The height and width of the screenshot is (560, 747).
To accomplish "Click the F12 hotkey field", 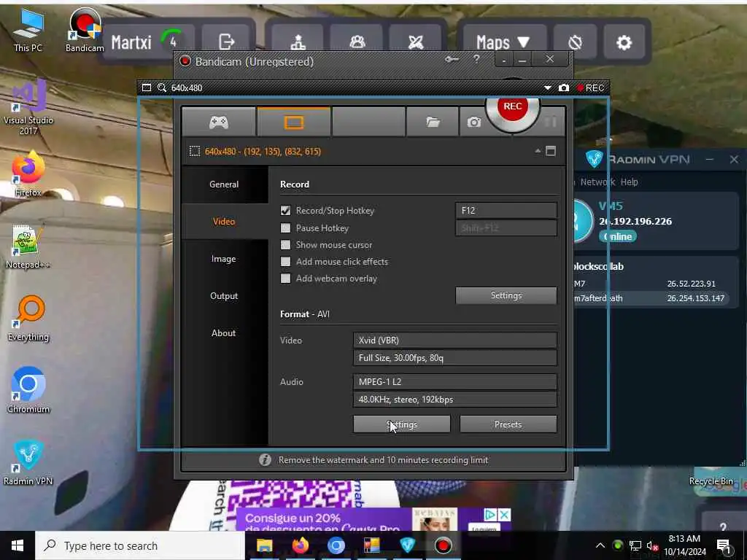I will 506,211.
